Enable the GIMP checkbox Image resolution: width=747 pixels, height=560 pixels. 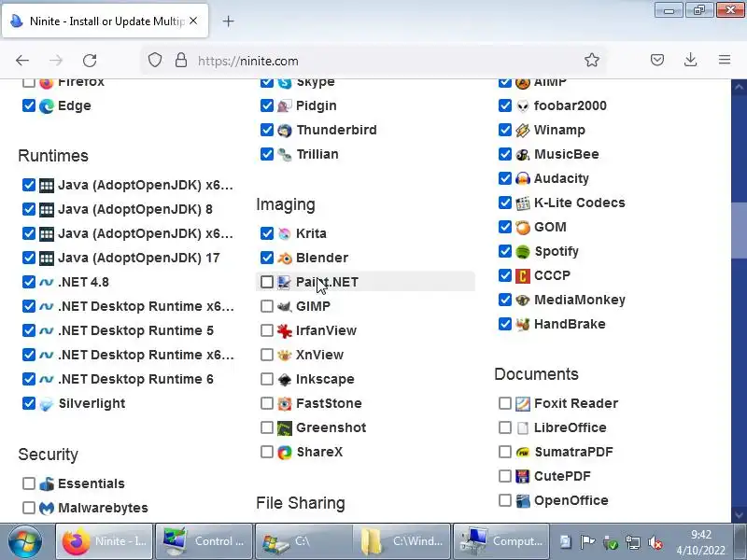(x=267, y=306)
